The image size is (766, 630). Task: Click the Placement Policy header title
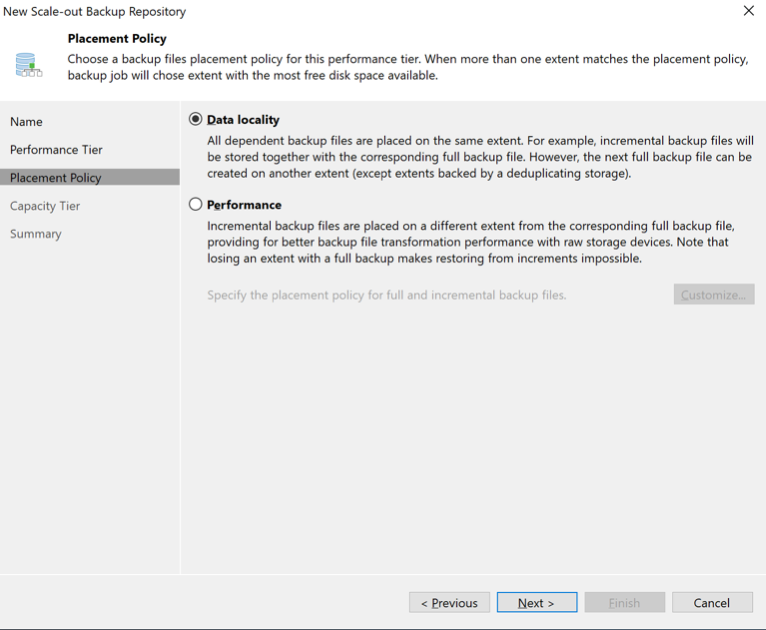pos(117,39)
